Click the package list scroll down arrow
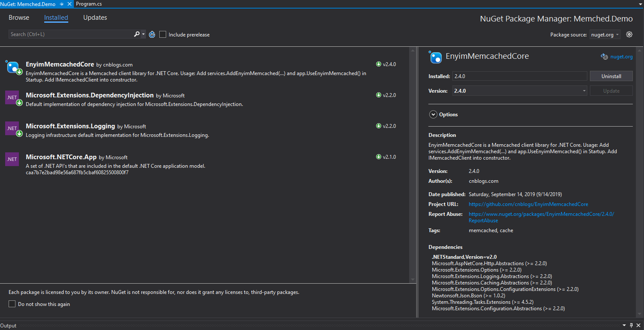Screen dimensions: 644x330 tap(413, 280)
